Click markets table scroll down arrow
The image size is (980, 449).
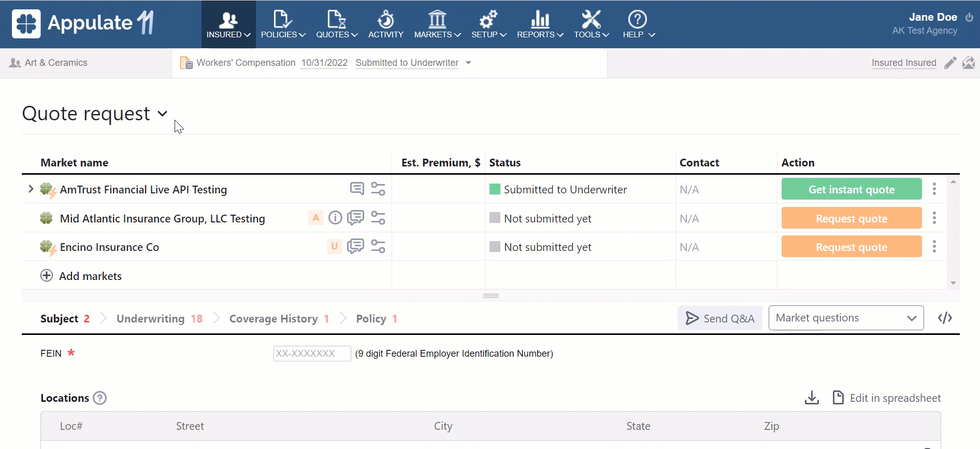tap(953, 283)
